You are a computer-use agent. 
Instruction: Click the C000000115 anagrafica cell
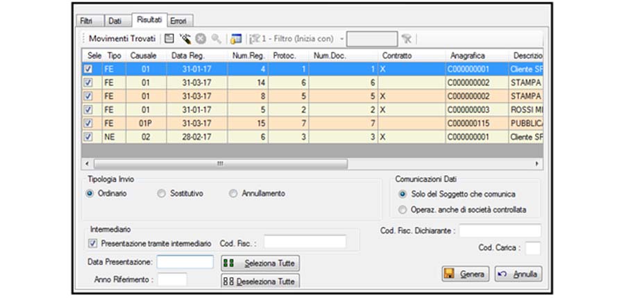coord(477,124)
